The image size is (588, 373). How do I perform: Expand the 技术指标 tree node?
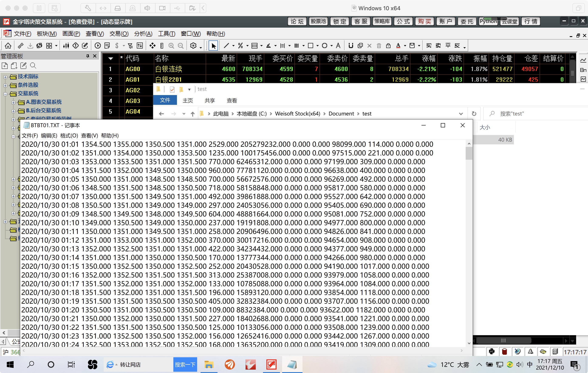click(5, 77)
